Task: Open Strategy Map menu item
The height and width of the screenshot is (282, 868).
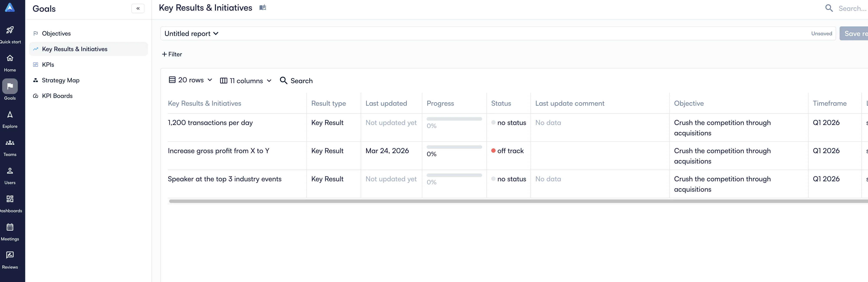Action: (x=61, y=80)
